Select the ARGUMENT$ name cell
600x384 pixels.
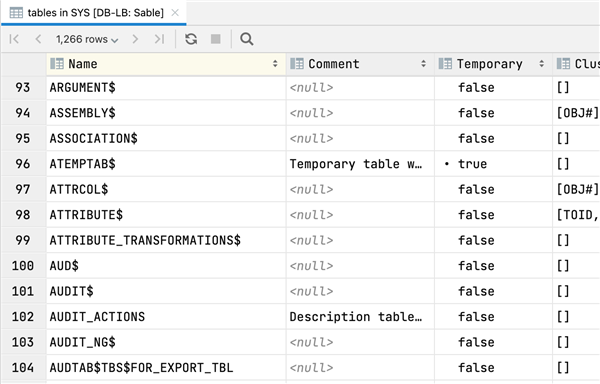[x=166, y=88]
